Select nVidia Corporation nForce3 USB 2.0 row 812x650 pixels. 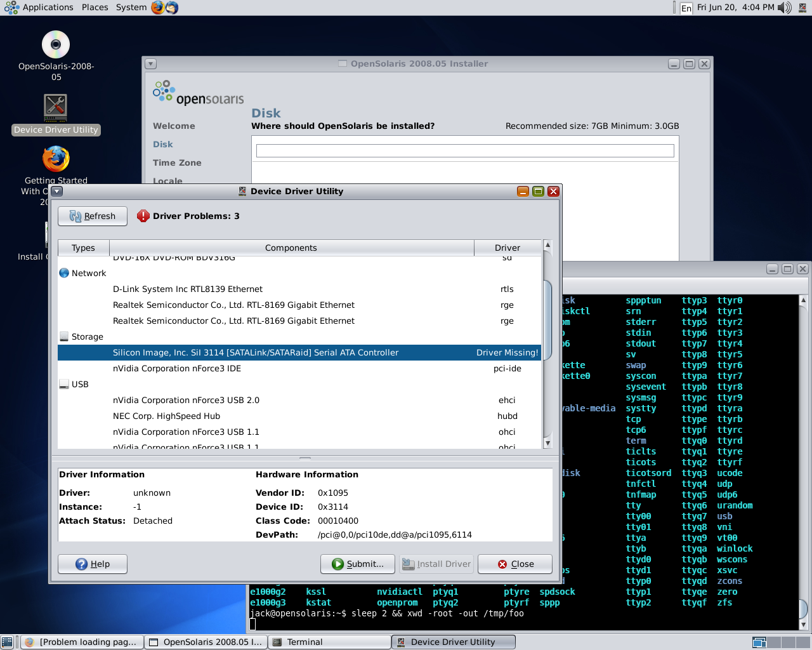(299, 400)
